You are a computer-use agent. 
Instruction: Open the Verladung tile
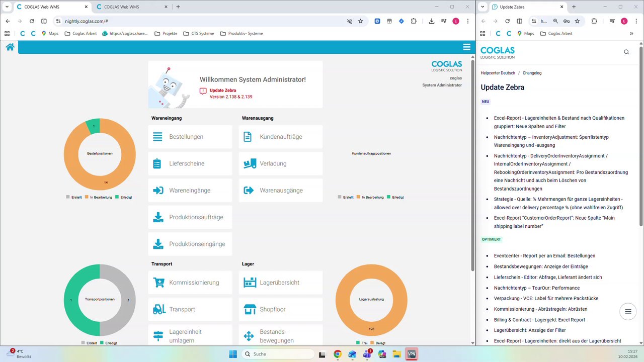pos(281,163)
